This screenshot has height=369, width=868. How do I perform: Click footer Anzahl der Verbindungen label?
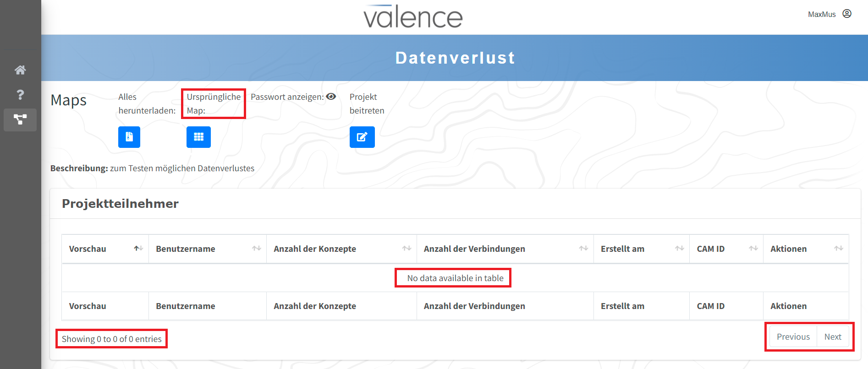pyautogui.click(x=474, y=306)
